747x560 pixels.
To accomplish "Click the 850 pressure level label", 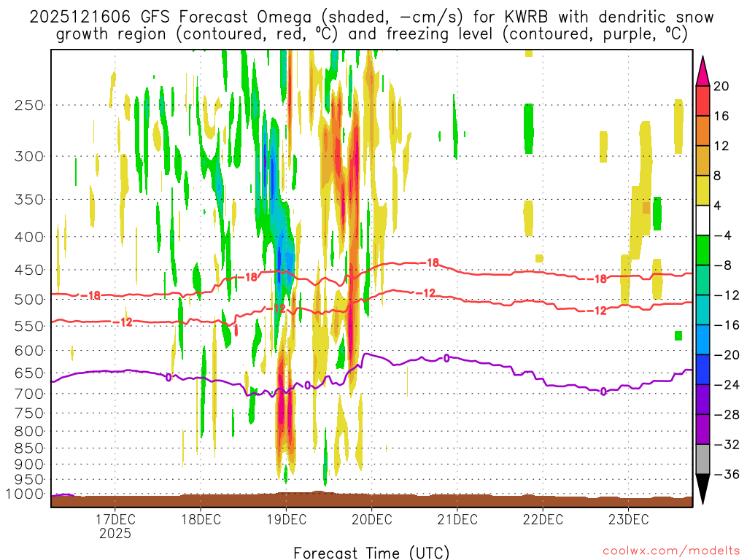I will [x=29, y=448].
